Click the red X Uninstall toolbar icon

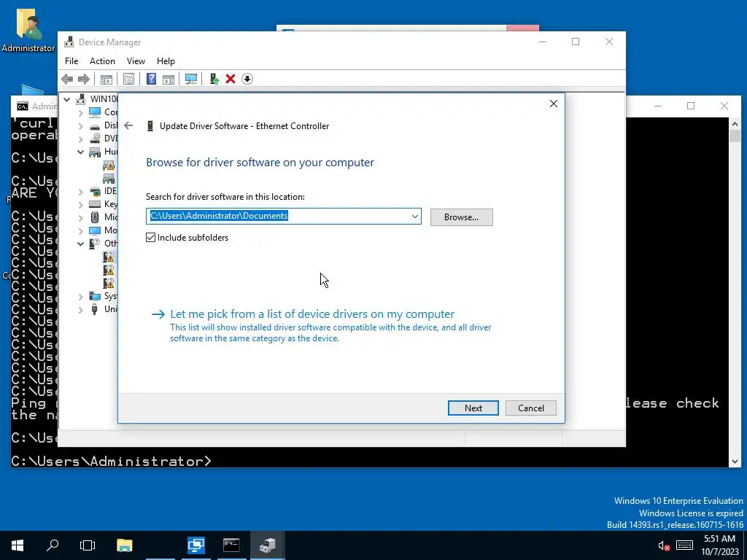(231, 79)
